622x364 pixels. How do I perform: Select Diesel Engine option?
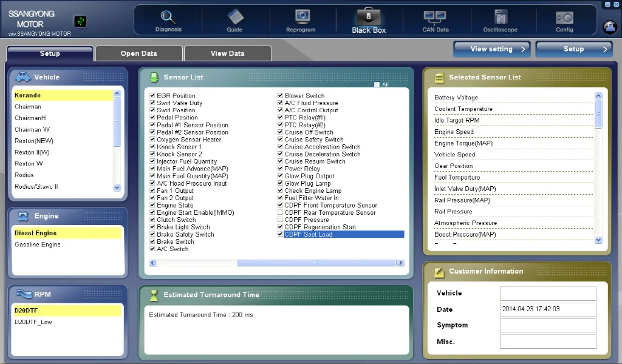pos(67,233)
